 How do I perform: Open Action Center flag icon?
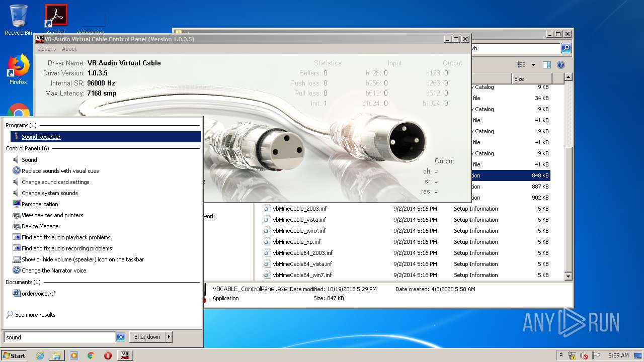[597, 355]
